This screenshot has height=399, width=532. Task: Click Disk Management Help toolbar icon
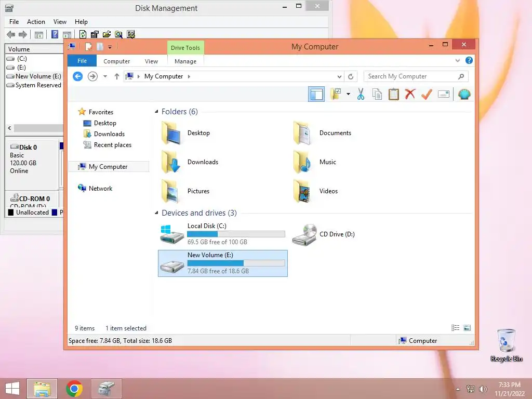click(x=55, y=34)
